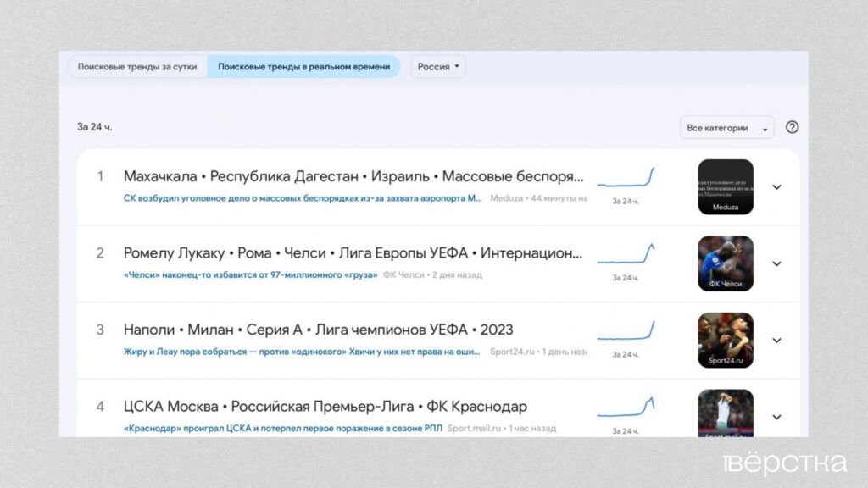This screenshot has width=868, height=488.
Task: Open the Россия country dropdown
Action: click(438, 67)
